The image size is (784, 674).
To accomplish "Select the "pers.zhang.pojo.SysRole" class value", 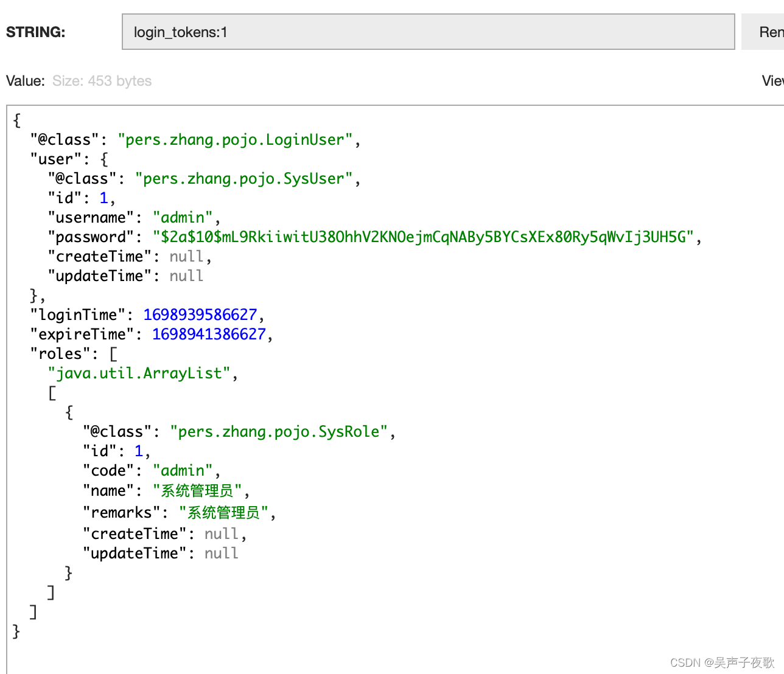I will [279, 432].
